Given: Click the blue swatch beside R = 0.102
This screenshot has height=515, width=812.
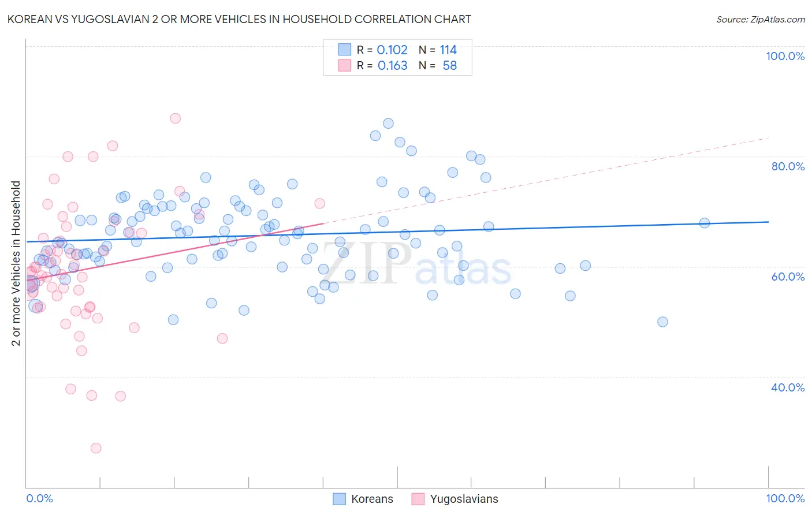Looking at the screenshot, I should pyautogui.click(x=344, y=50).
